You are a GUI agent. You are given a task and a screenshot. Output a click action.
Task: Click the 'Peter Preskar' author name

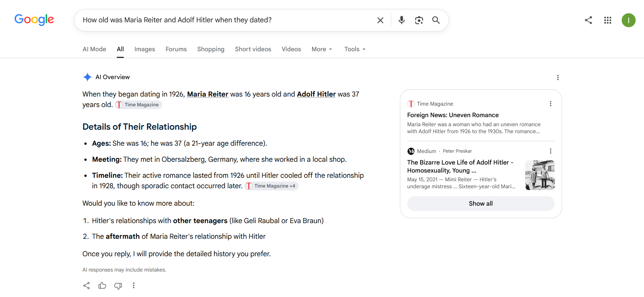tap(457, 151)
